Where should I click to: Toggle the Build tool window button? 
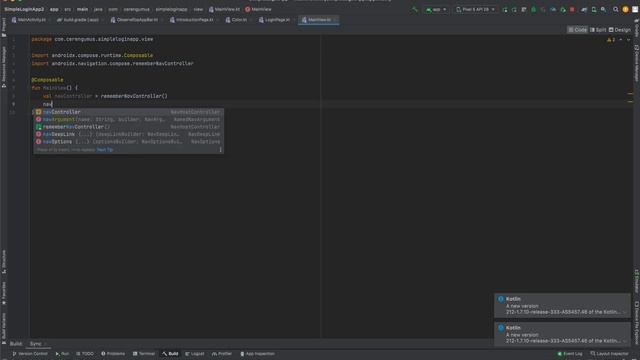tap(170, 354)
